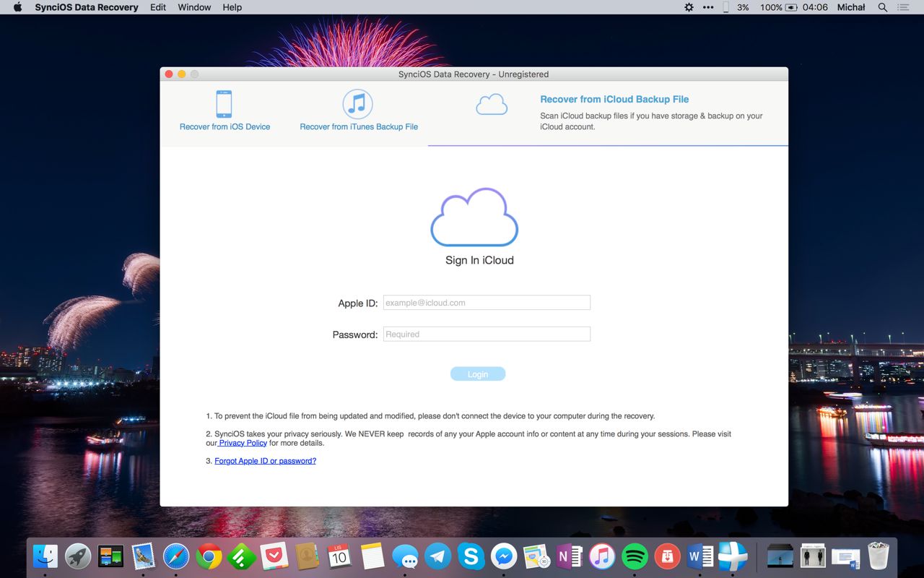Open OneNote purple icon in Dock
Screen dimensions: 924x578
[x=570, y=556]
